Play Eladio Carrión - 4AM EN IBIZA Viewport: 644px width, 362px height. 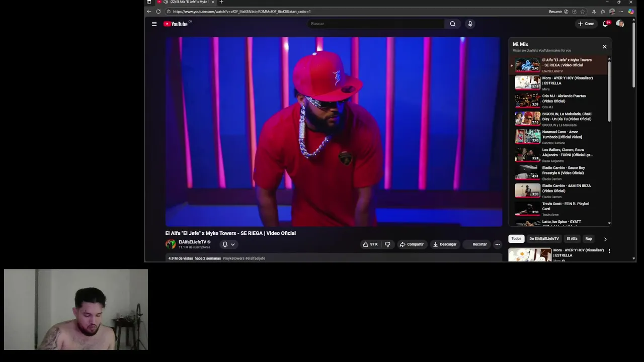(559, 191)
